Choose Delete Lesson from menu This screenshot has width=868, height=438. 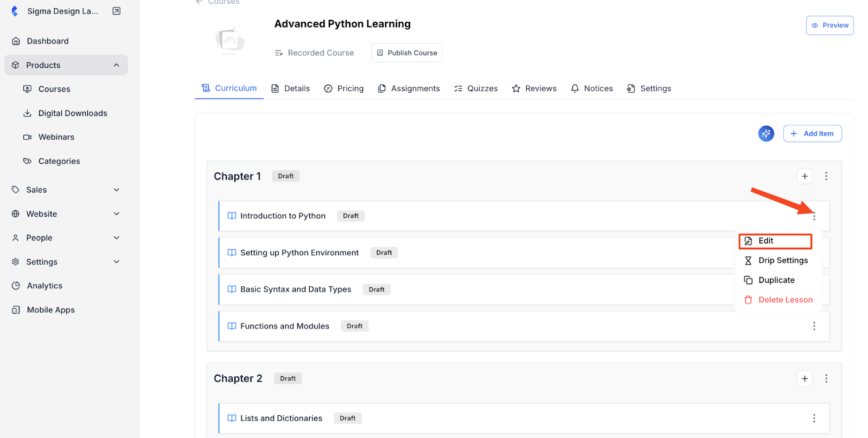click(x=778, y=300)
